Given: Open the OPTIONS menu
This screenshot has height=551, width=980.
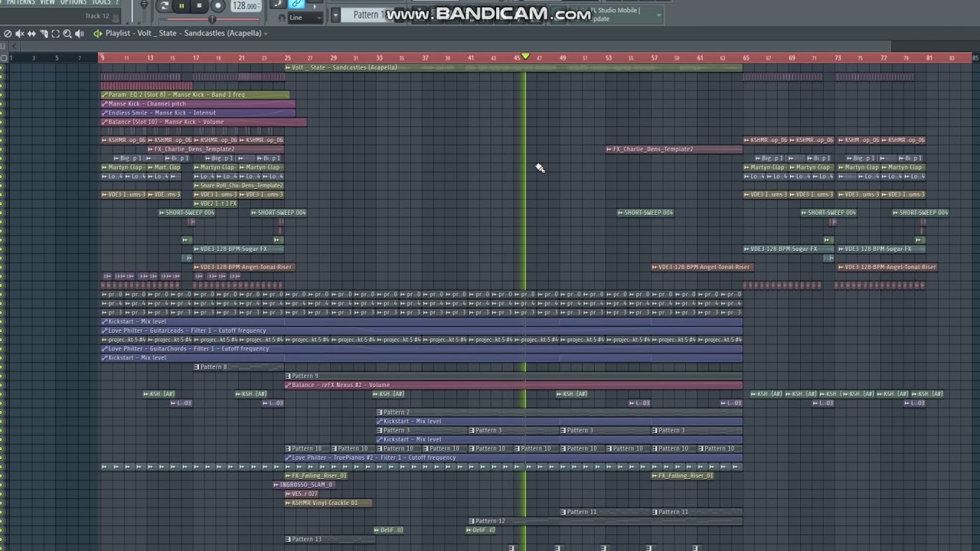Looking at the screenshot, I should (x=73, y=2).
